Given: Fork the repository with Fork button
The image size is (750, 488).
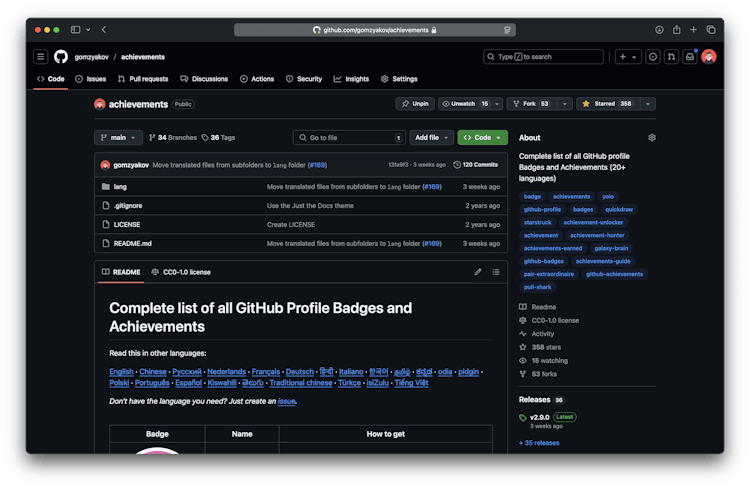Looking at the screenshot, I should point(531,104).
